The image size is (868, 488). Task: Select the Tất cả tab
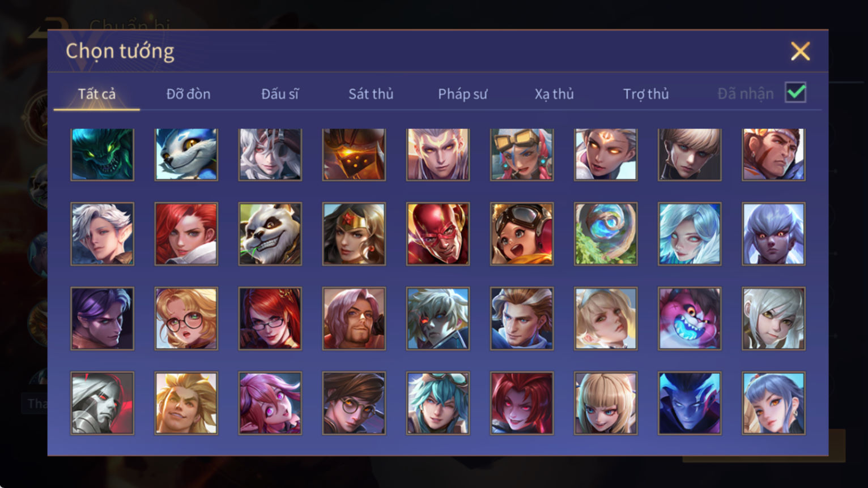pos(97,94)
